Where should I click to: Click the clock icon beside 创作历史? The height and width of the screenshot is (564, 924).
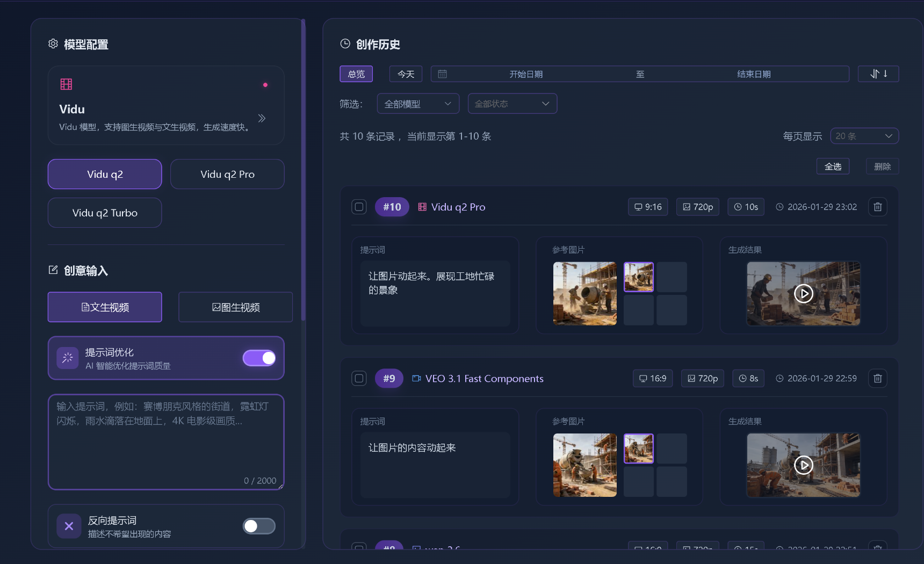point(344,44)
